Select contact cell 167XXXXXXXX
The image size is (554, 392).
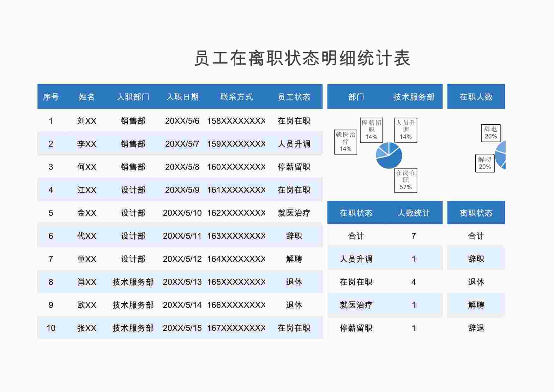click(x=237, y=328)
